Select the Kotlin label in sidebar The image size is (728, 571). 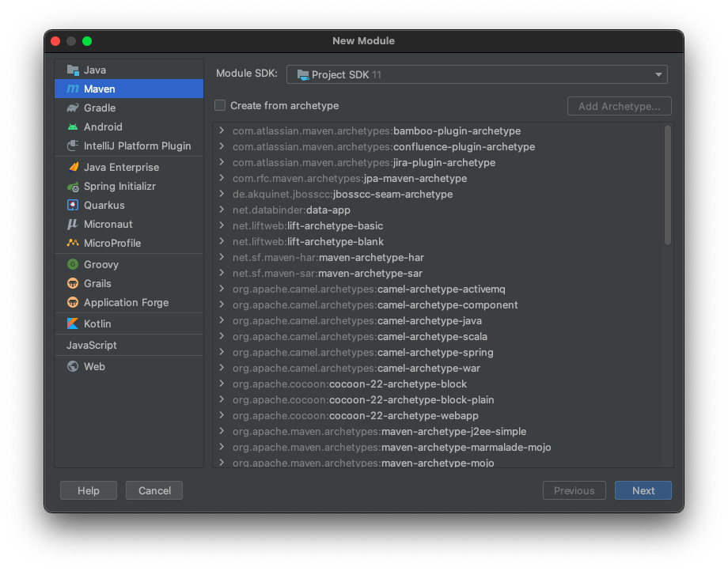(x=97, y=323)
